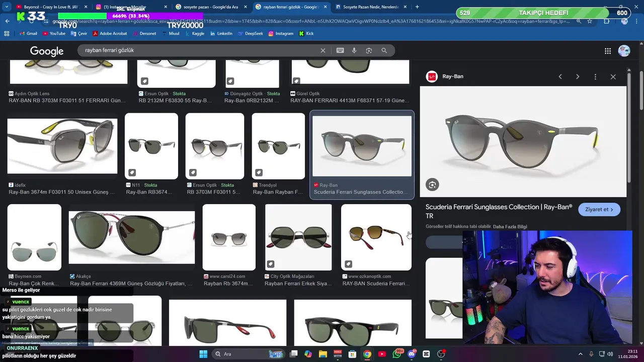The image size is (644, 362).
Task: Open the Dersonet bookmark
Action: tap(144, 34)
